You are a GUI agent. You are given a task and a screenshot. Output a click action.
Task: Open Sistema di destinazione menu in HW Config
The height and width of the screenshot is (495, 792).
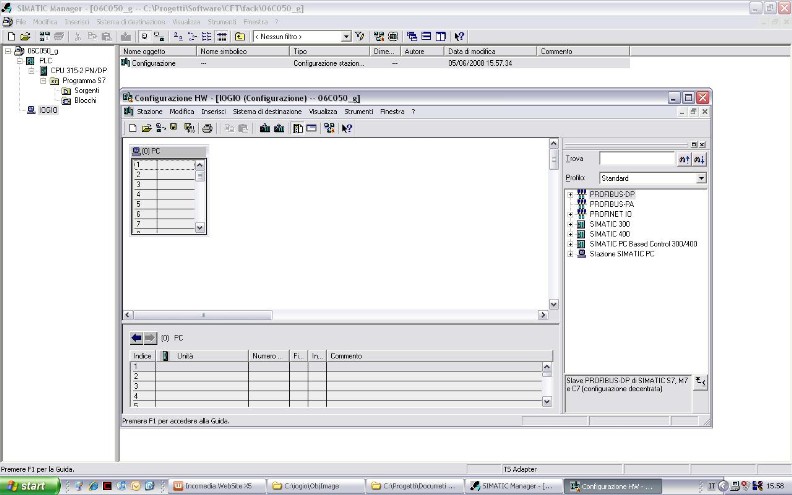click(267, 112)
